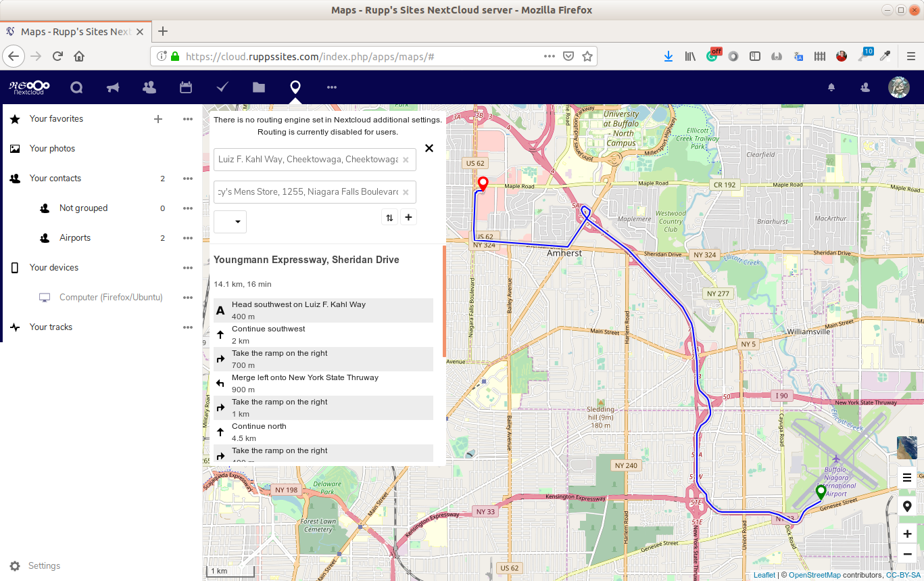The image size is (924, 581).
Task: Open the Contacts app icon in header
Action: 149,87
